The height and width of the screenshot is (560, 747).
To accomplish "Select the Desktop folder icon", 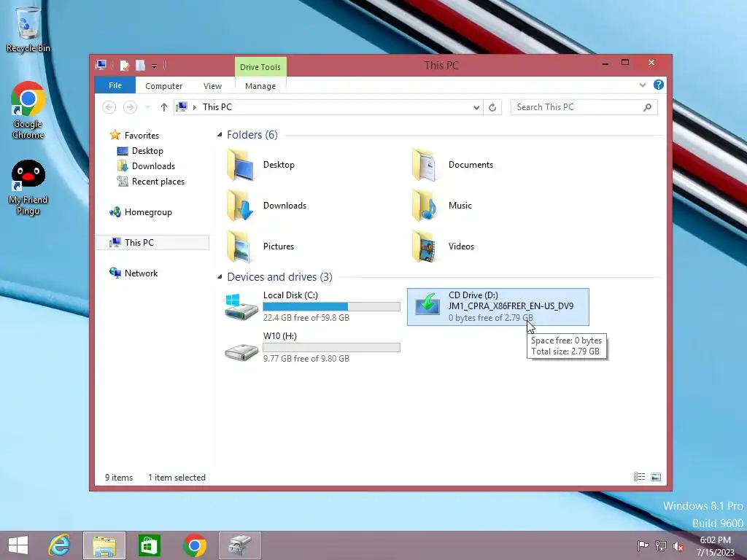I will pyautogui.click(x=241, y=164).
